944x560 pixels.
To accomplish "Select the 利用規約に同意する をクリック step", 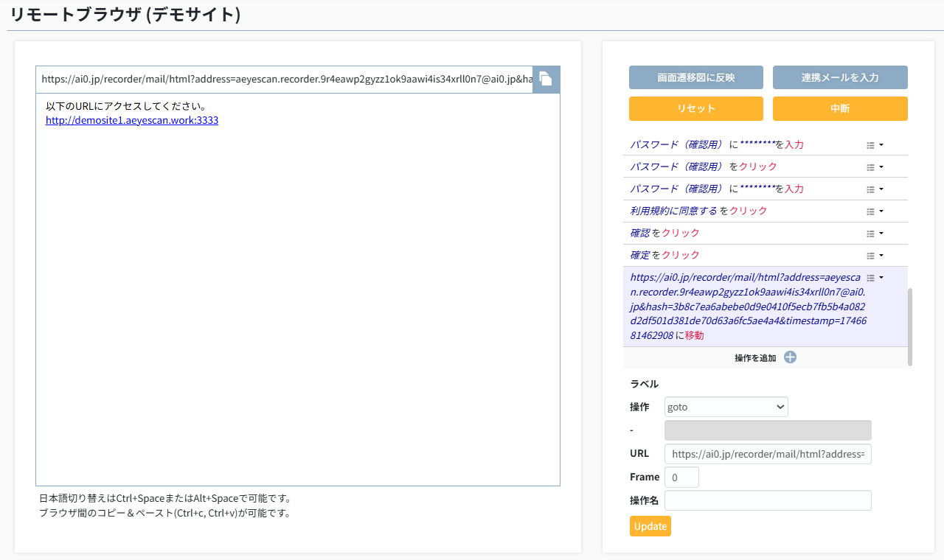I will (698, 211).
